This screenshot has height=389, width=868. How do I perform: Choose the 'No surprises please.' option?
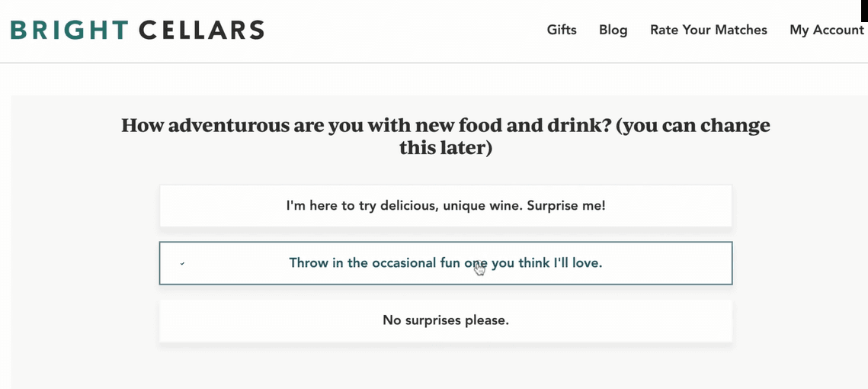tap(446, 320)
